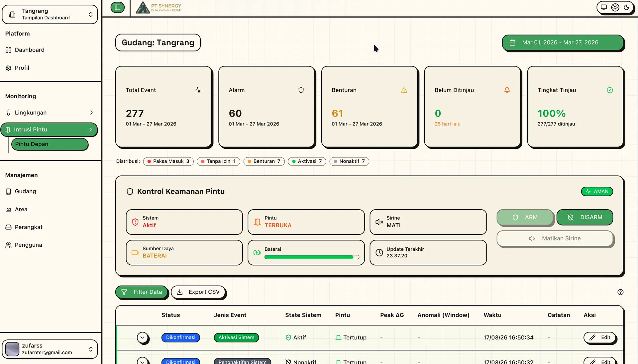The width and height of the screenshot is (638, 364).
Task: Toggle the sidebar panel icon
Action: click(118, 7)
